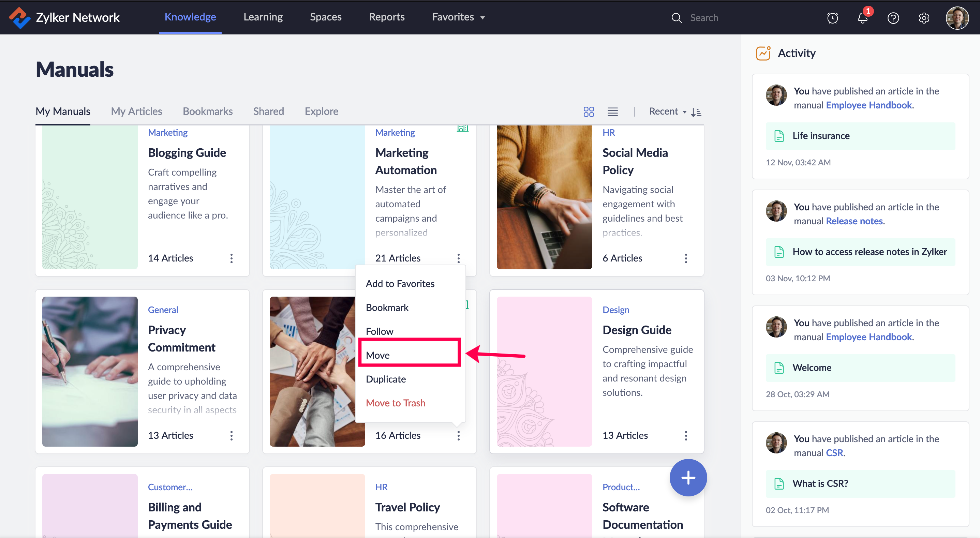
Task: Switch to list view
Action: [612, 111]
